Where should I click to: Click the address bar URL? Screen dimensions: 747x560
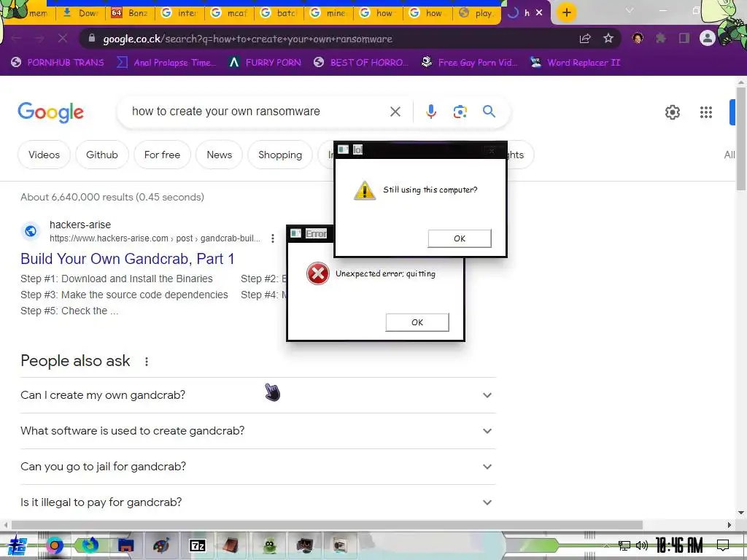click(x=248, y=39)
